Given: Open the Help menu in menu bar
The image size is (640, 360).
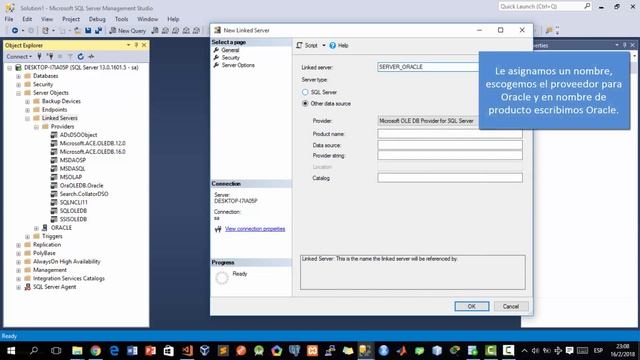Looking at the screenshot, I should (173, 19).
